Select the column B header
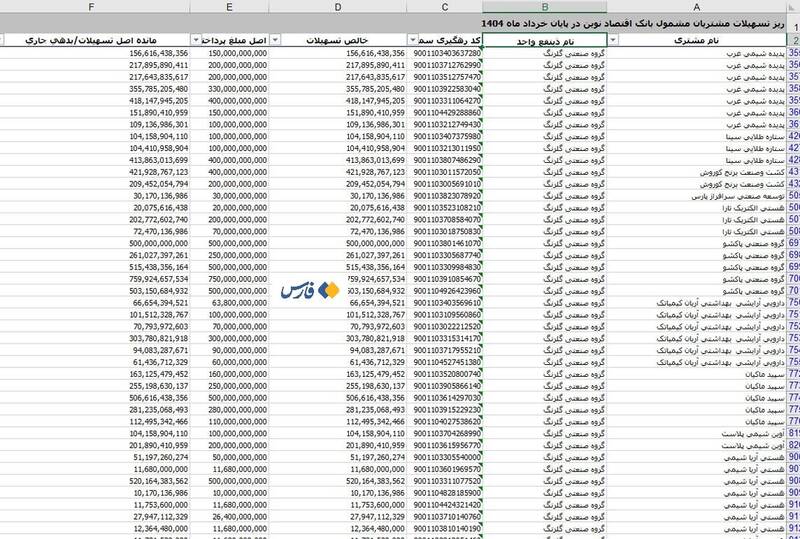This screenshot has width=800, height=539. pyautogui.click(x=544, y=7)
